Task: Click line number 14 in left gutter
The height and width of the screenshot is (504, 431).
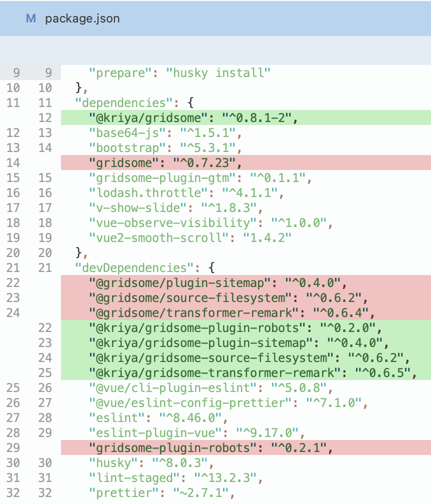Action: tap(15, 162)
